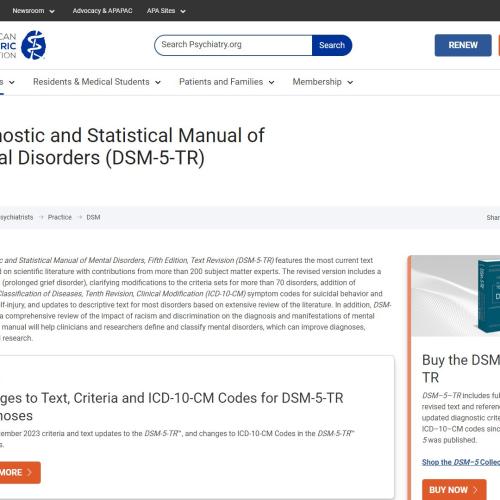Click the Buy the DSM TR heading
The image size is (500, 500).
coord(461,369)
